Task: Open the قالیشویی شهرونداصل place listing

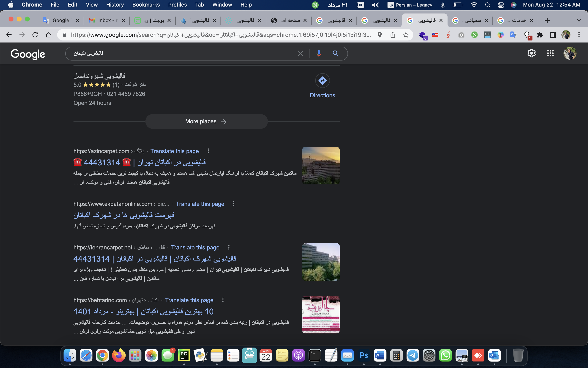Action: pyautogui.click(x=99, y=76)
